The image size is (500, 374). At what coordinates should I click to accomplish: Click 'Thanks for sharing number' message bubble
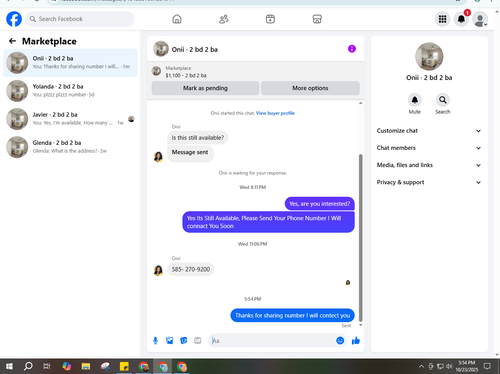click(x=292, y=315)
